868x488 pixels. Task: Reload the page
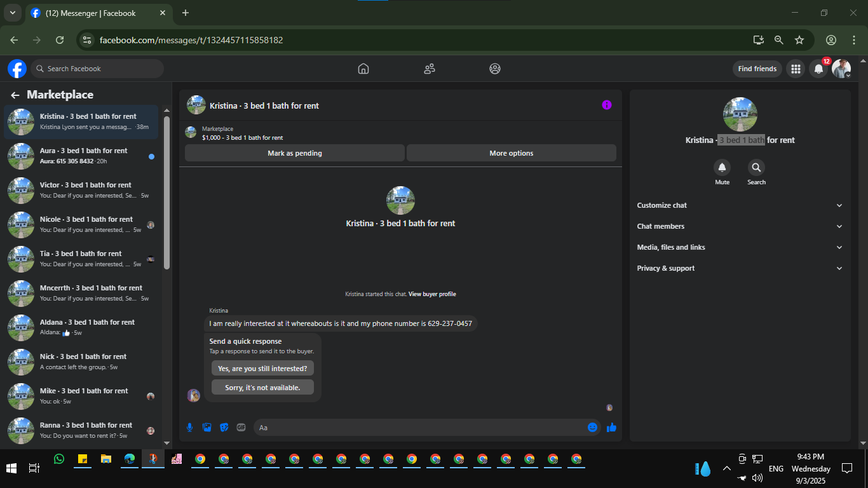[60, 40]
